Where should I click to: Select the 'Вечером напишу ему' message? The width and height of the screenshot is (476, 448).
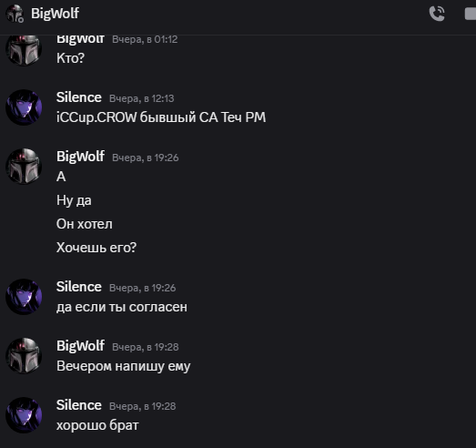point(124,366)
